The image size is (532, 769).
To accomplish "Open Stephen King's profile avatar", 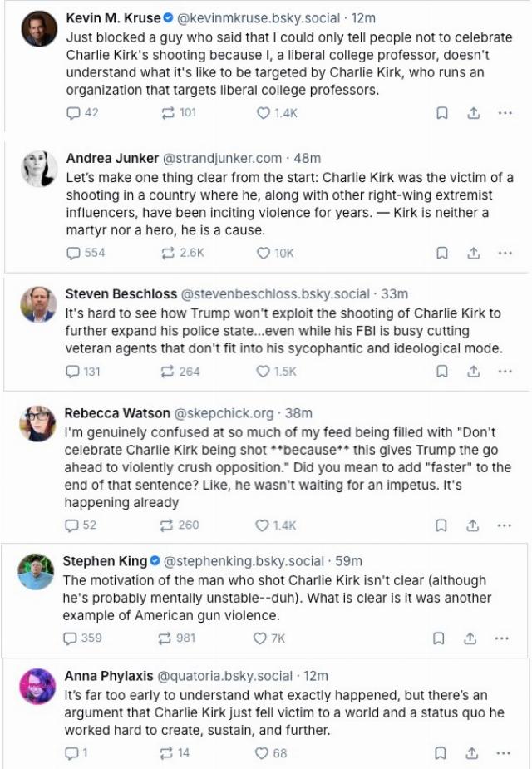I will tap(36, 571).
